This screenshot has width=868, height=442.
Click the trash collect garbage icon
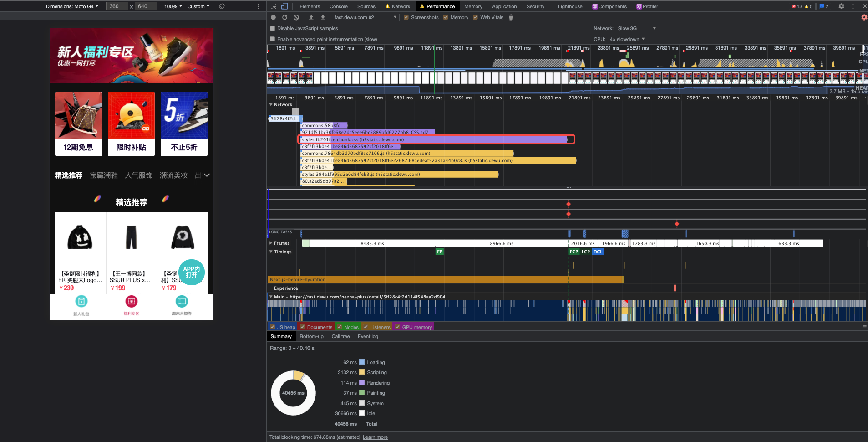click(511, 17)
